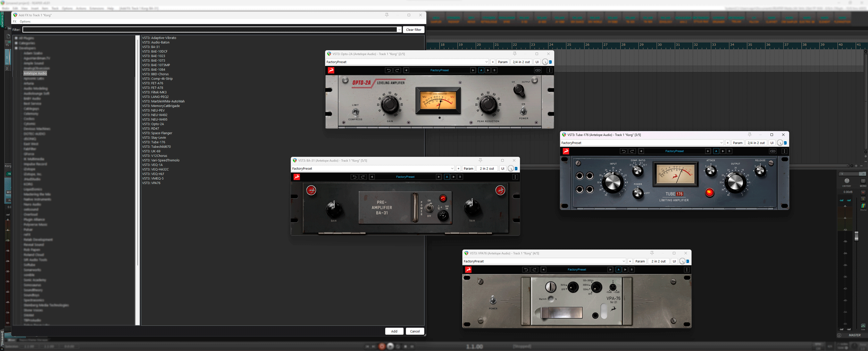The height and width of the screenshot is (351, 868).
Task: Flip Limit/Compress switch on Opto-2A
Action: 355,112
